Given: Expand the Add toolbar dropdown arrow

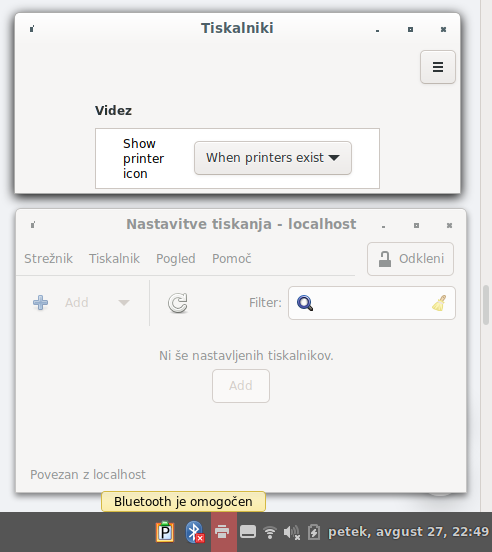Looking at the screenshot, I should tap(124, 303).
